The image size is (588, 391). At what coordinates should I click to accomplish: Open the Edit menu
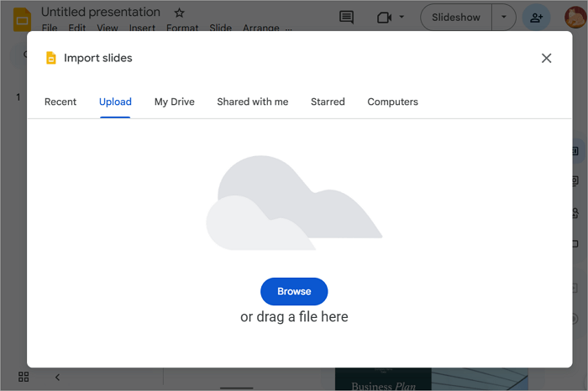tap(77, 28)
